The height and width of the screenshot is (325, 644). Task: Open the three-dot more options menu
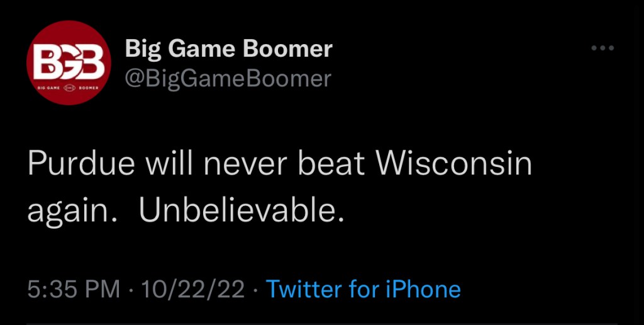(x=602, y=48)
